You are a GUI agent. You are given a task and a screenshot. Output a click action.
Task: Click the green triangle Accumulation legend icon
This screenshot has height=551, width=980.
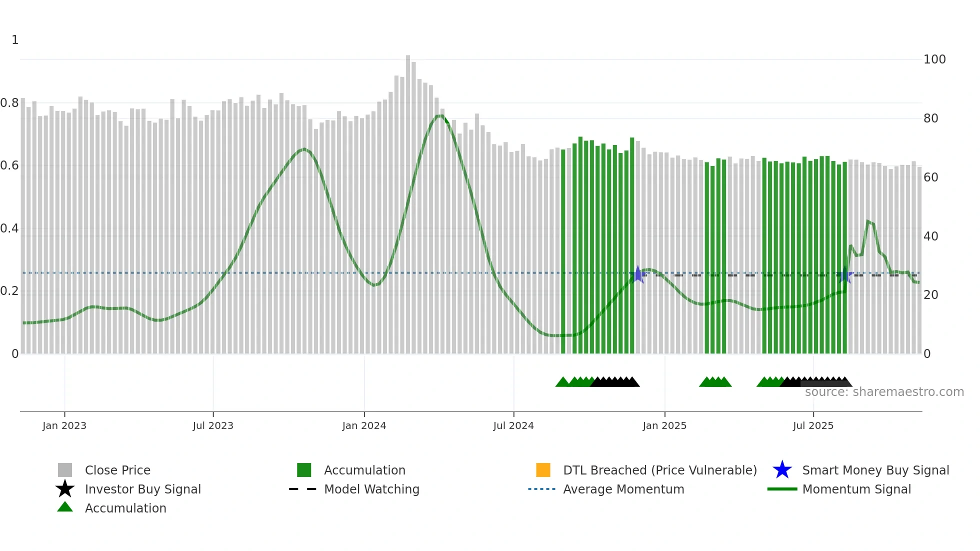coord(65,507)
